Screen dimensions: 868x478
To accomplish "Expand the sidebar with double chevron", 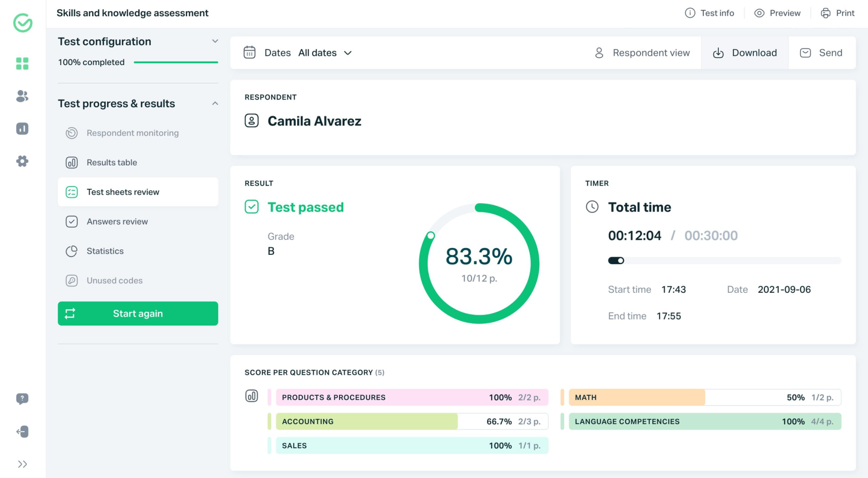I will point(22,464).
